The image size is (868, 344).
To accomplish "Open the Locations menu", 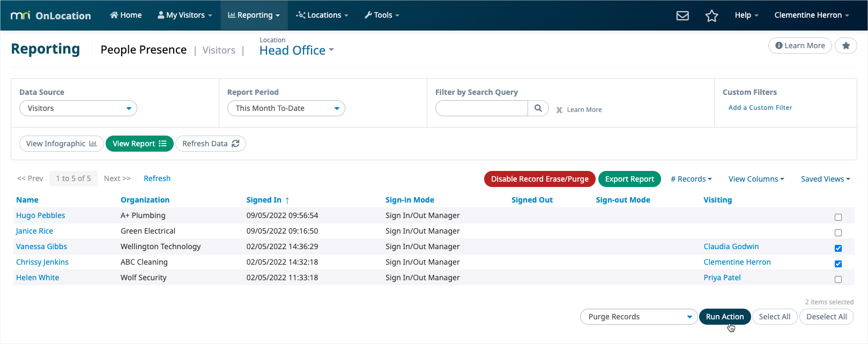I will [x=322, y=15].
